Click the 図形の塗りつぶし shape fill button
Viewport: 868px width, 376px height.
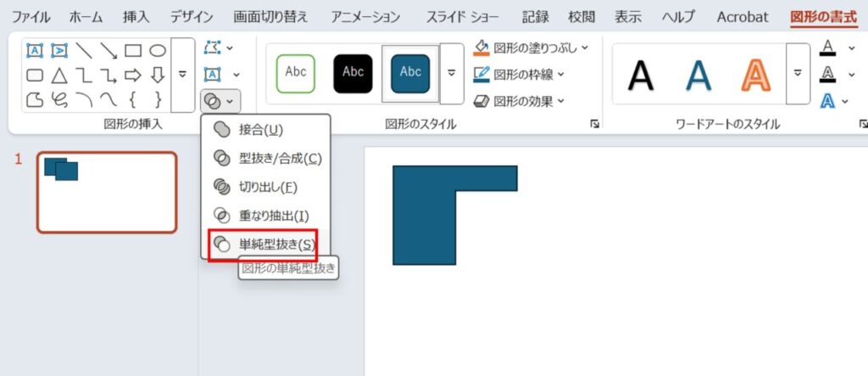point(526,48)
